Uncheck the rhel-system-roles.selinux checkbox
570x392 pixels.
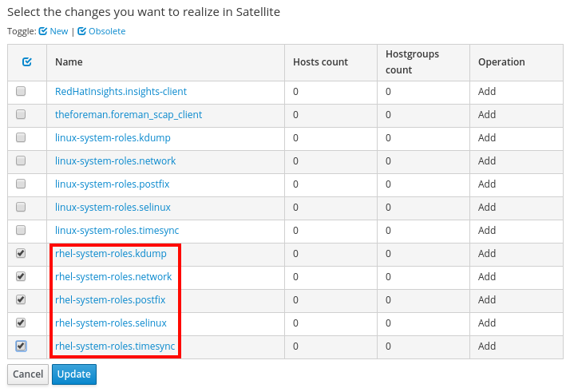(x=21, y=323)
